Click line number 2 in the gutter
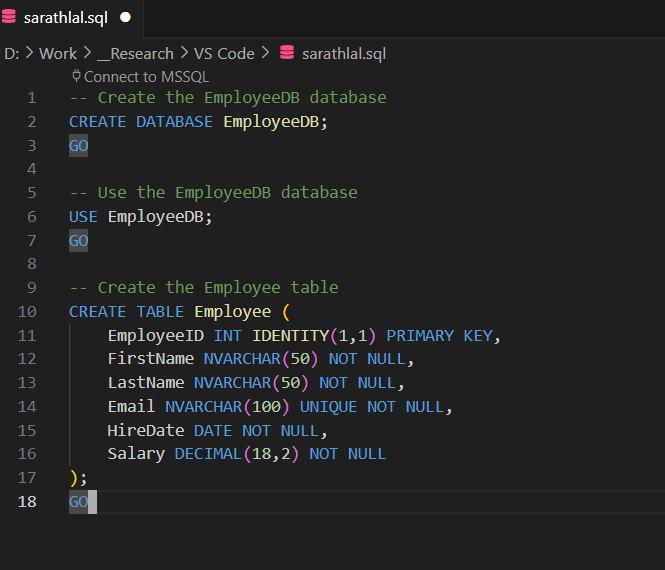This screenshot has height=570, width=665. pos(31,121)
